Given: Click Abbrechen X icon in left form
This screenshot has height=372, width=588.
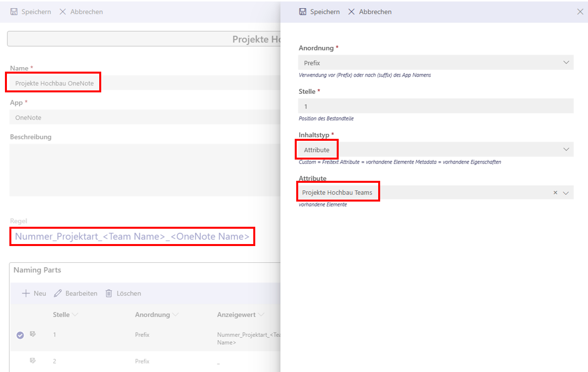Looking at the screenshot, I should point(63,12).
